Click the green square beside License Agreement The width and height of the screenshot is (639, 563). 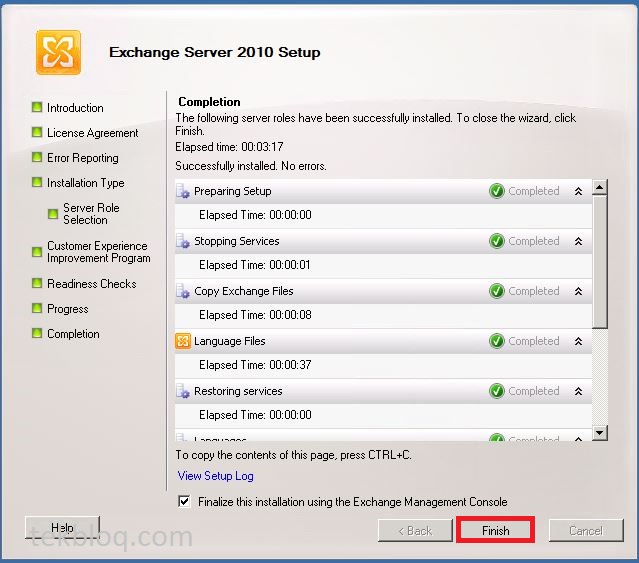pyautogui.click(x=37, y=132)
